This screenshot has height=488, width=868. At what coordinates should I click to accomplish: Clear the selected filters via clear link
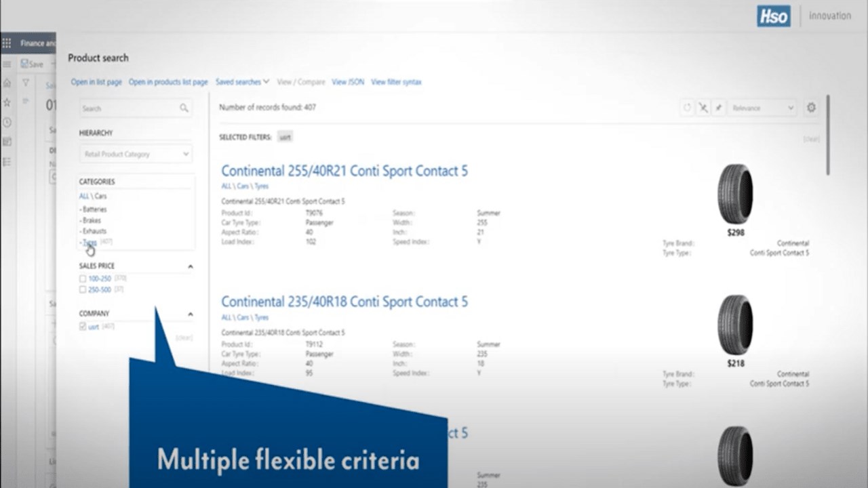click(811, 139)
